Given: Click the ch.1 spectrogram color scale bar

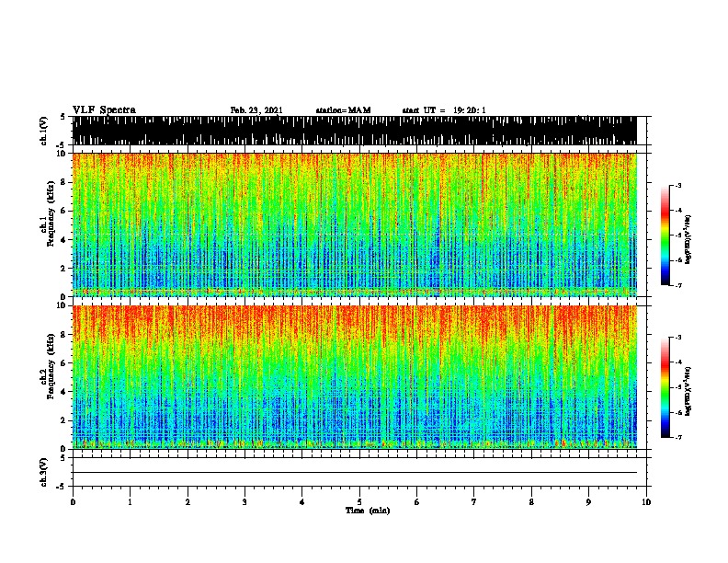Looking at the screenshot, I should pos(665,236).
